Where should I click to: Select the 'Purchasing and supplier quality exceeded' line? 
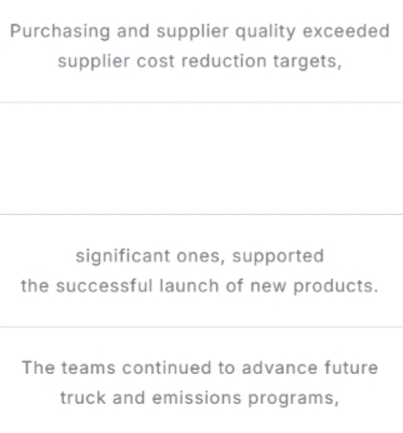[200, 32]
